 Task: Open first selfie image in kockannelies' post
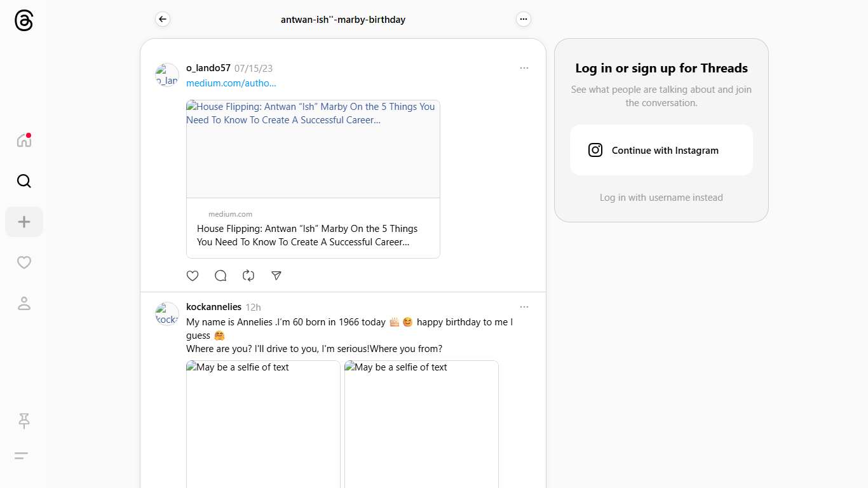pos(263,424)
